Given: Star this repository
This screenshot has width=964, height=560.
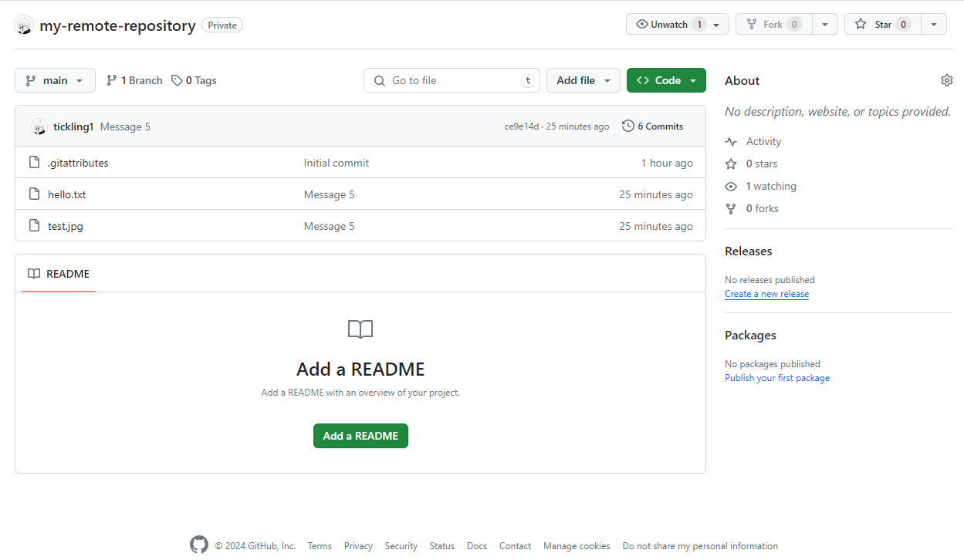Looking at the screenshot, I should 883,25.
